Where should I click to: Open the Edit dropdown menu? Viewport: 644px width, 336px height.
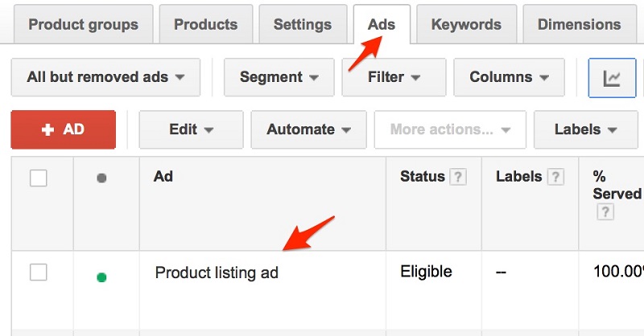click(191, 129)
